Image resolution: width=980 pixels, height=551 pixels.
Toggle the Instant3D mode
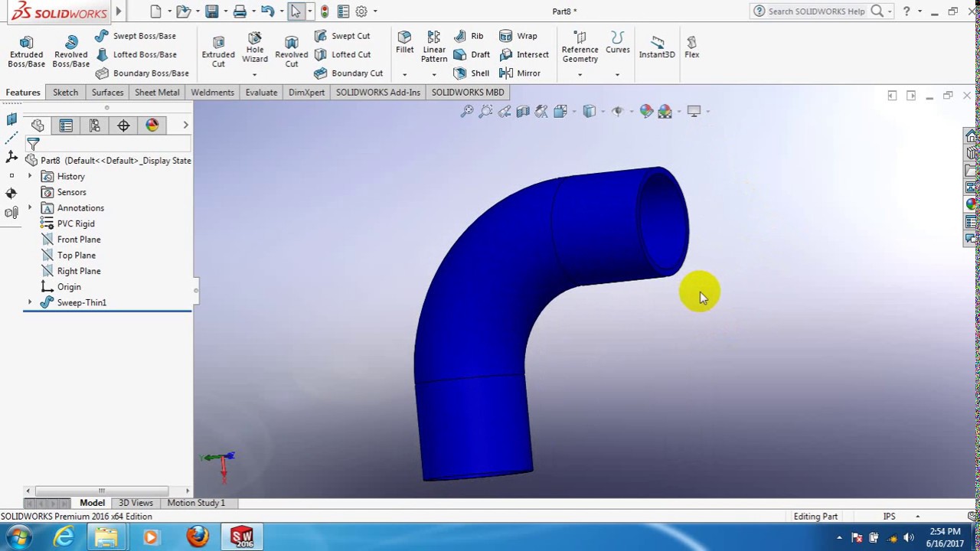click(657, 47)
